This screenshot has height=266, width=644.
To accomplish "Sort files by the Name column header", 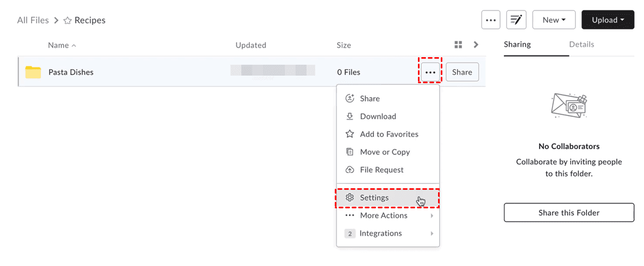I will tap(58, 45).
